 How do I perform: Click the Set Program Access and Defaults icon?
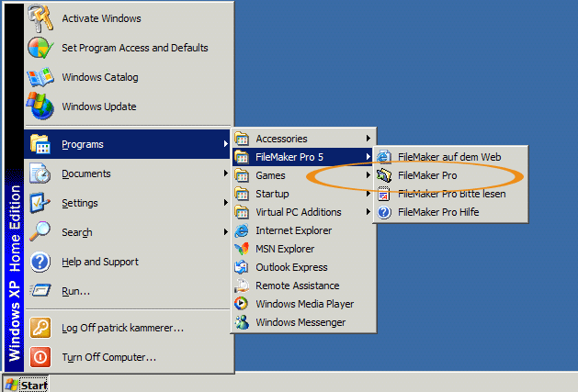click(40, 48)
